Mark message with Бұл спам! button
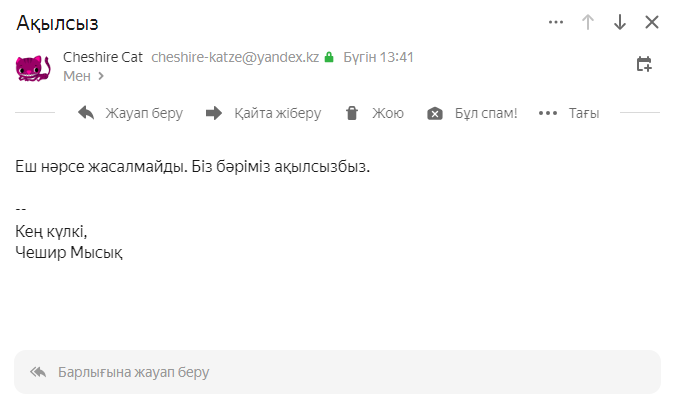This screenshot has height=411, width=676. click(486, 113)
